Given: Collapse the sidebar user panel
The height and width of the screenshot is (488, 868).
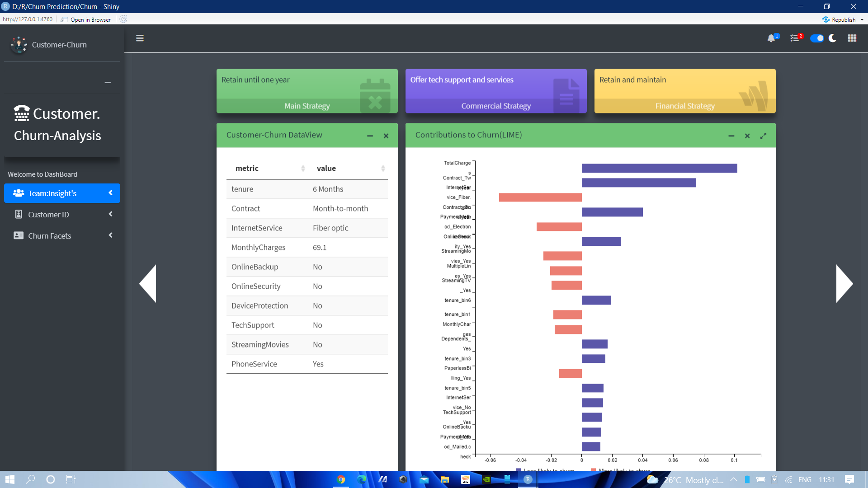Looking at the screenshot, I should (x=108, y=82).
